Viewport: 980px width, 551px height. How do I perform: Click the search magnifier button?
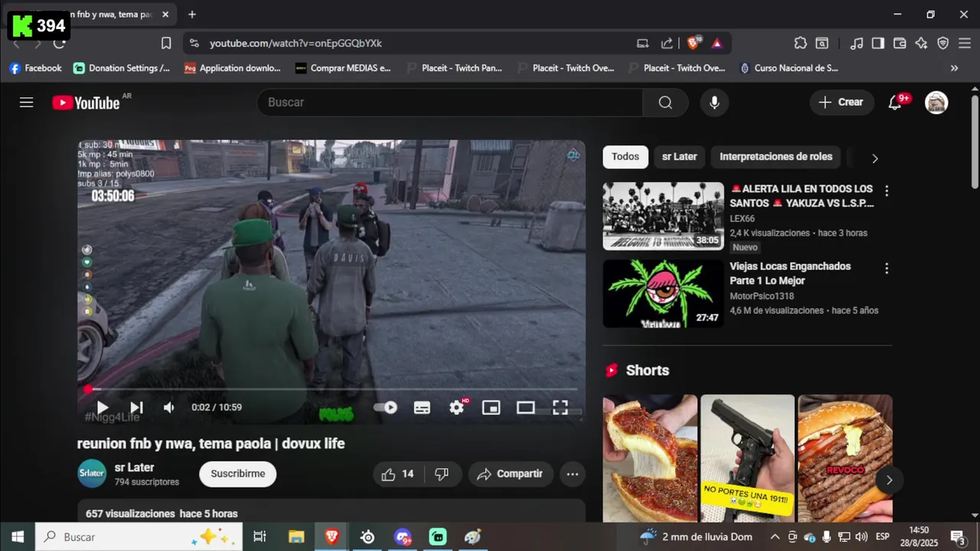click(x=665, y=103)
